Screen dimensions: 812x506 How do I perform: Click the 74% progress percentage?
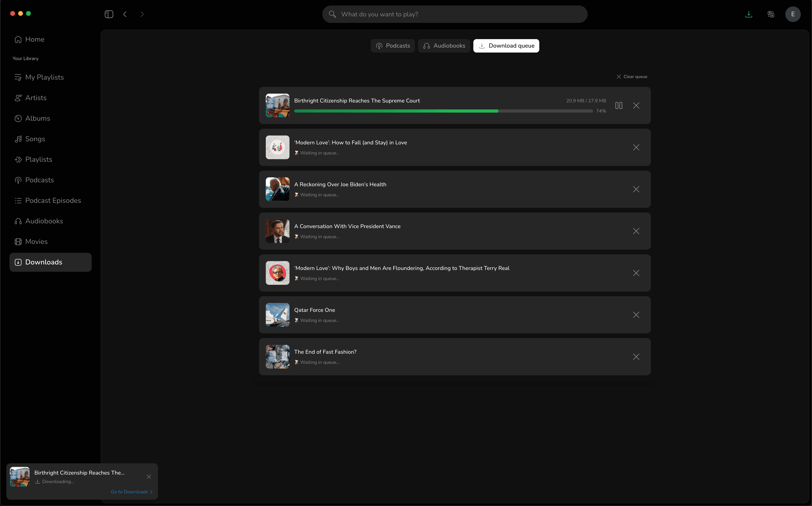click(601, 111)
